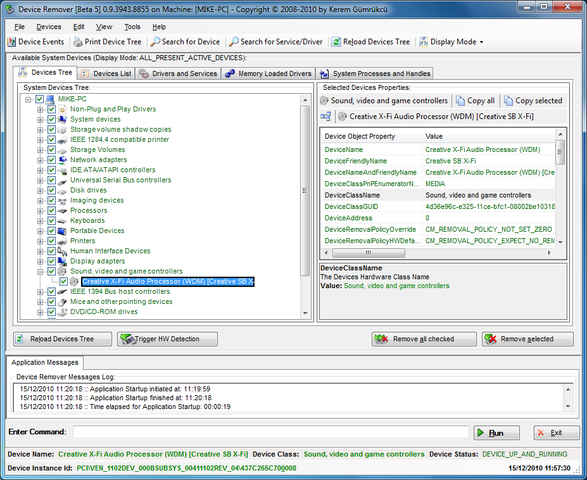Click the Processors category icon
Image resolution: width=587 pixels, height=480 pixels.
(x=63, y=210)
